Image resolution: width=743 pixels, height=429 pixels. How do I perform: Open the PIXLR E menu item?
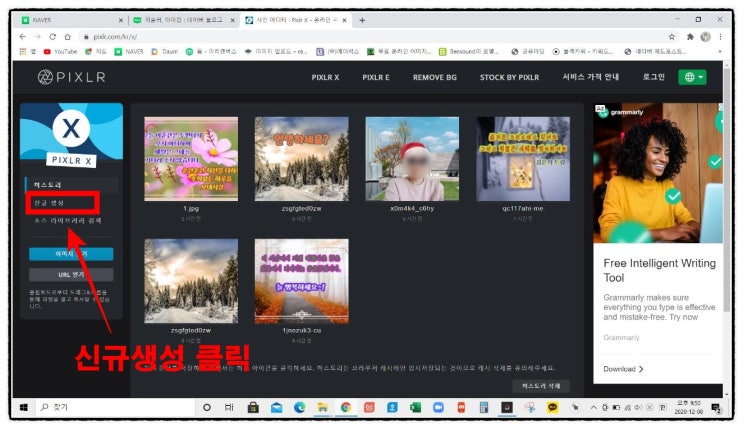(376, 77)
